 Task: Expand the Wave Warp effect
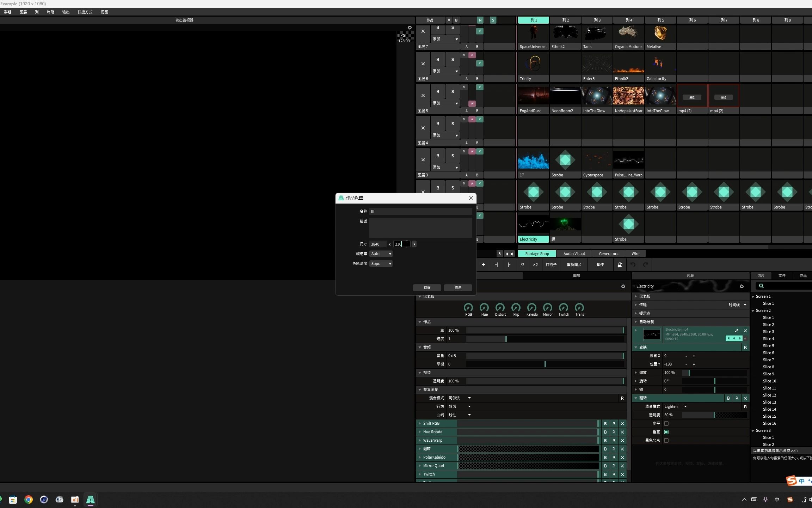pyautogui.click(x=420, y=441)
